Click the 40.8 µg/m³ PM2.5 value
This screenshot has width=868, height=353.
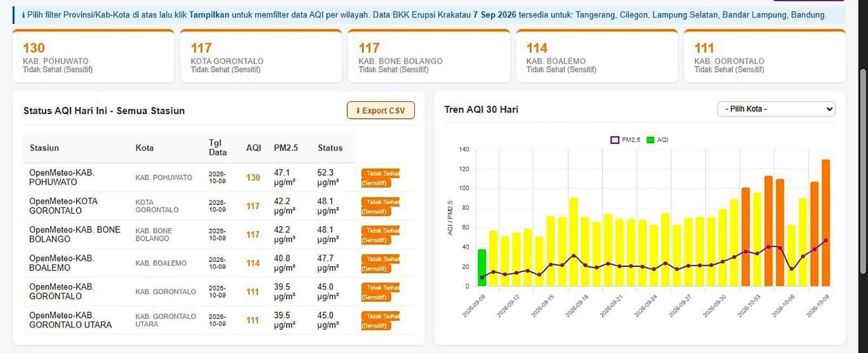coord(284,263)
